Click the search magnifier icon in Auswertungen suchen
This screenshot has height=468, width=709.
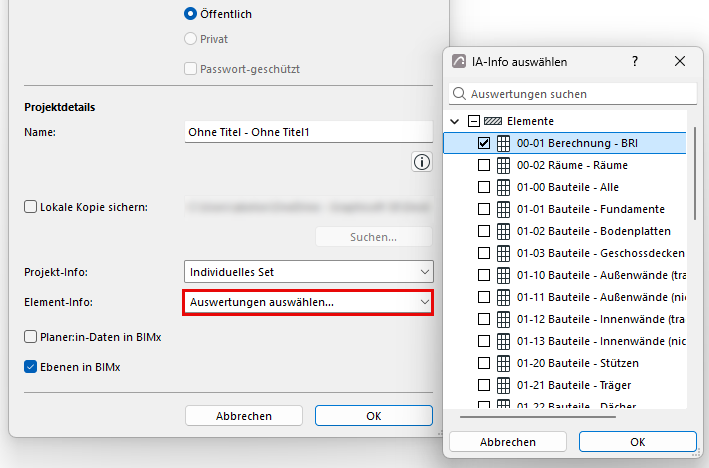click(x=459, y=94)
